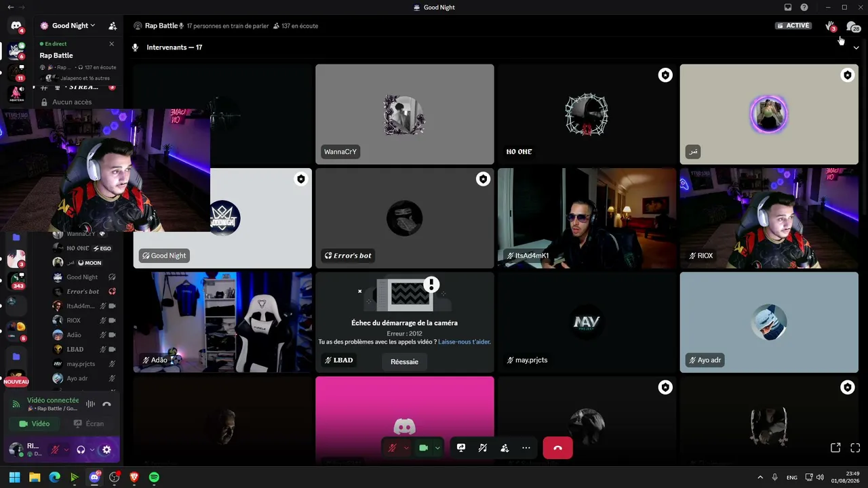
Task: Disconnect with the red hang-up button
Action: [x=557, y=448]
